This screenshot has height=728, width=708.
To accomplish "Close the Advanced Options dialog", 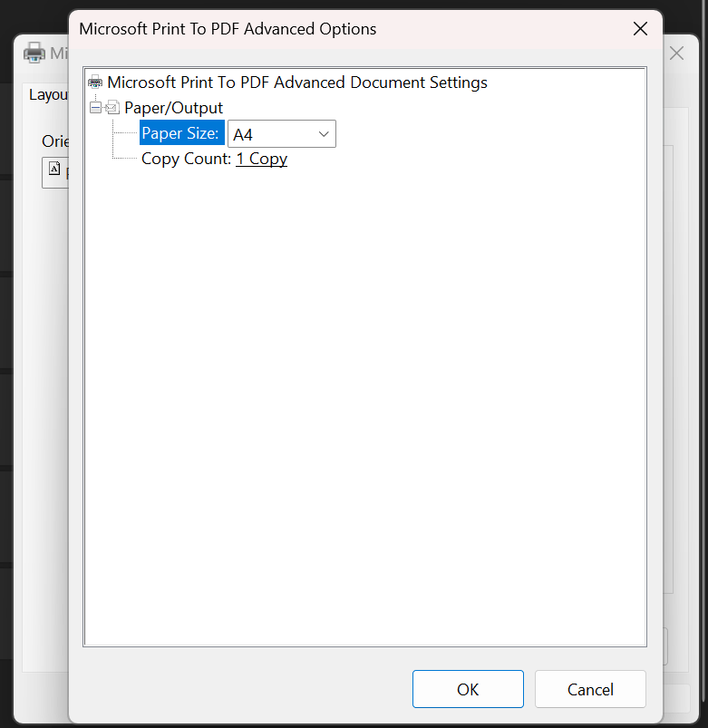I will pos(640,28).
